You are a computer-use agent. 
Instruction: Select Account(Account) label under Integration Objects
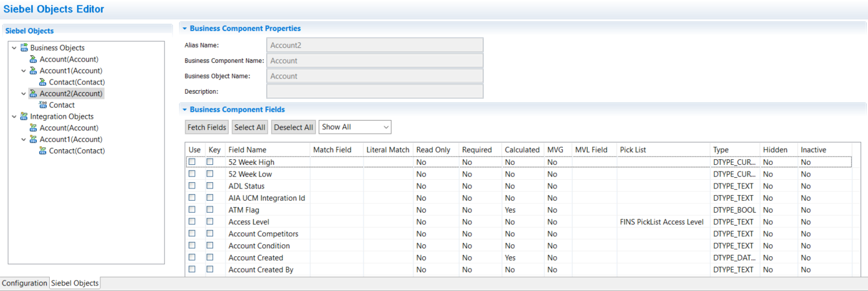[x=69, y=128]
